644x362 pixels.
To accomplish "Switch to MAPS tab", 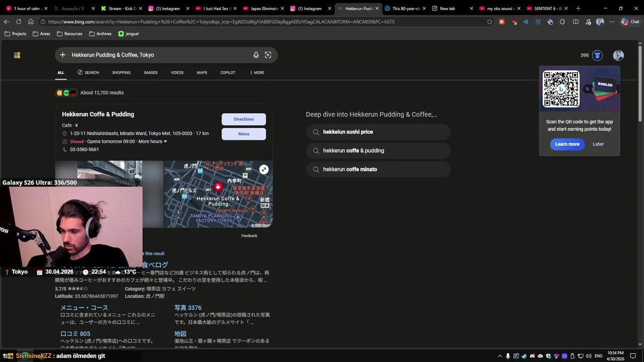I will click(x=202, y=72).
